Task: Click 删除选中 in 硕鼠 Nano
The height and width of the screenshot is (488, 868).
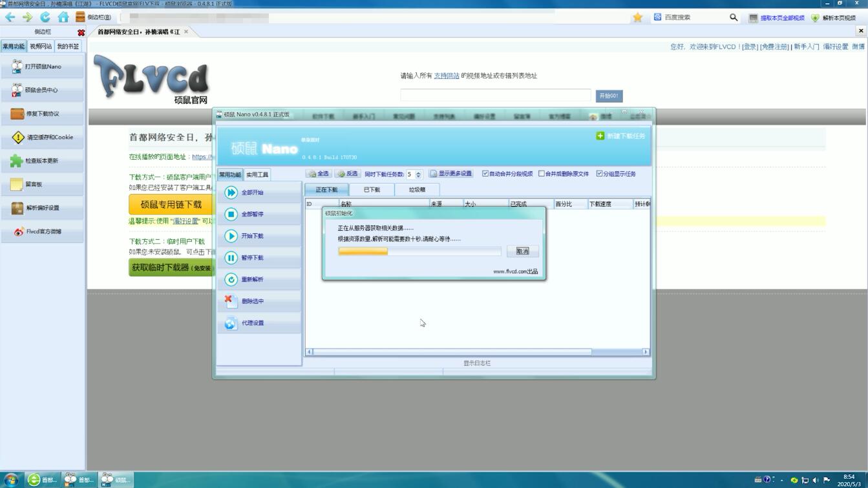Action: pyautogui.click(x=259, y=301)
